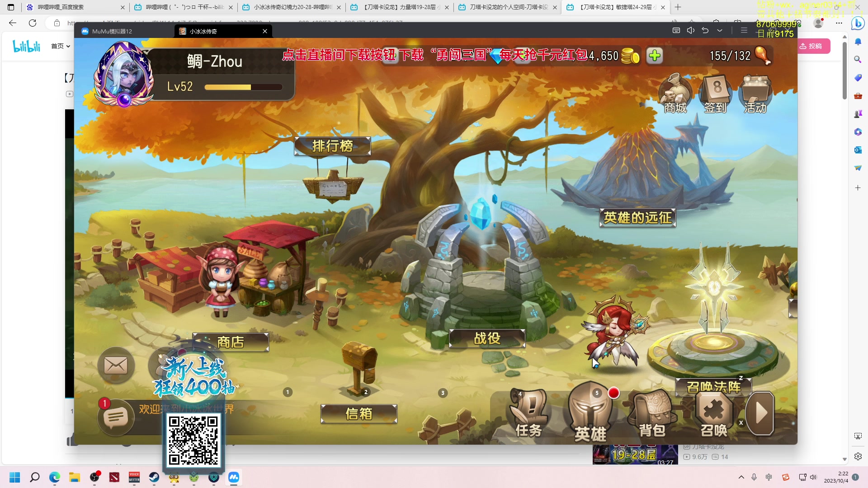Open MuMu keyboard mapping icon
This screenshot has width=868, height=488.
[676, 31]
